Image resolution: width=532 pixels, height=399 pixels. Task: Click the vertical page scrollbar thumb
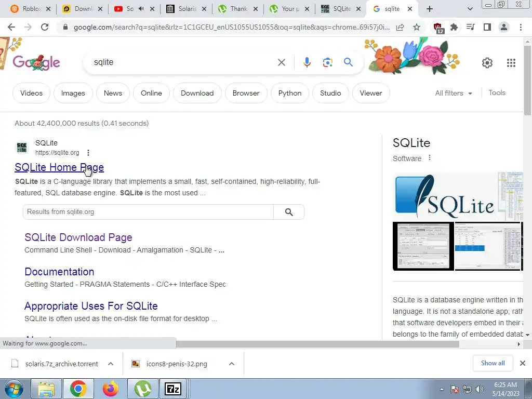(x=527, y=81)
